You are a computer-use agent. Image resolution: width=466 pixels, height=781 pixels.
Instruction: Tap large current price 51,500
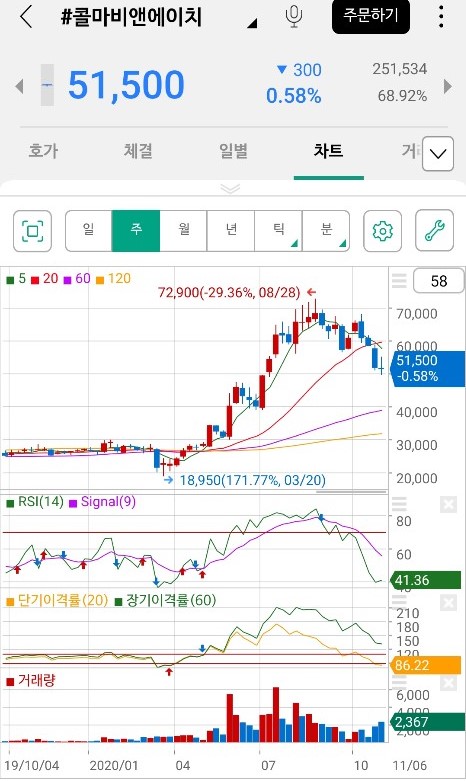(x=126, y=85)
